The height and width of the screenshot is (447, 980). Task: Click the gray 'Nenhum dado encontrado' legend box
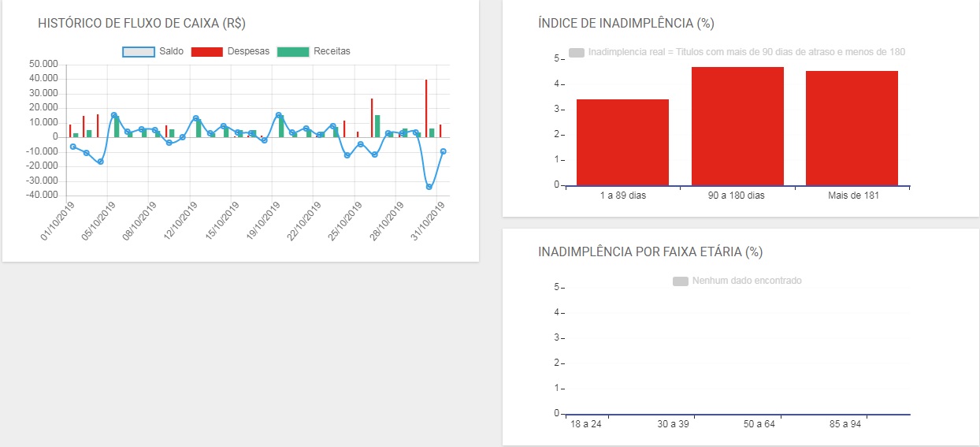pos(681,281)
